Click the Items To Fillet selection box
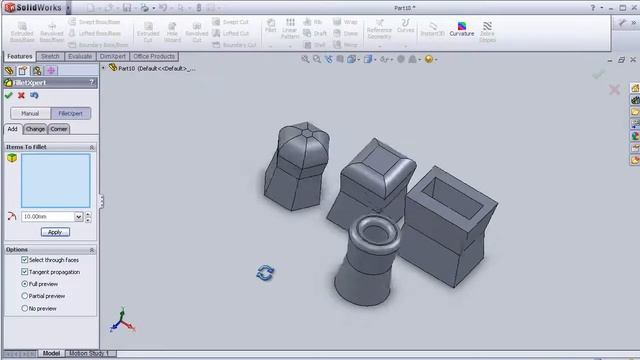Viewport: 640px width, 360px height. click(56, 180)
